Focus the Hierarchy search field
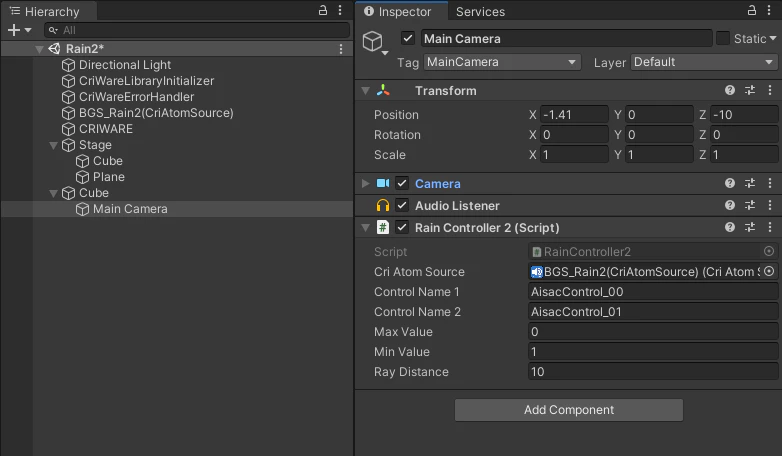Viewport: 782px width, 456px height. click(197, 30)
